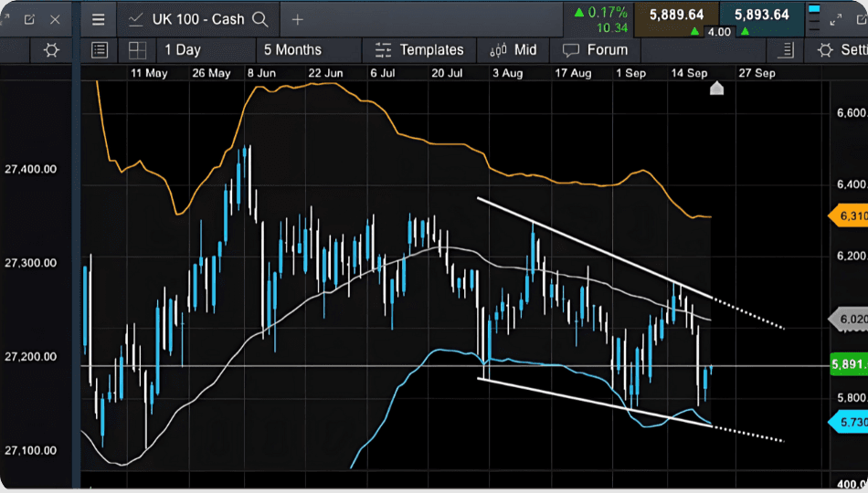
Task: Click the green 5,891 current price label
Action: tap(847, 363)
